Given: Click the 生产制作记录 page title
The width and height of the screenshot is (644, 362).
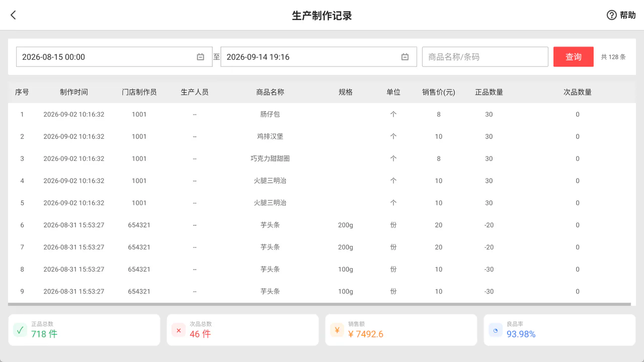Looking at the screenshot, I should tap(322, 16).
